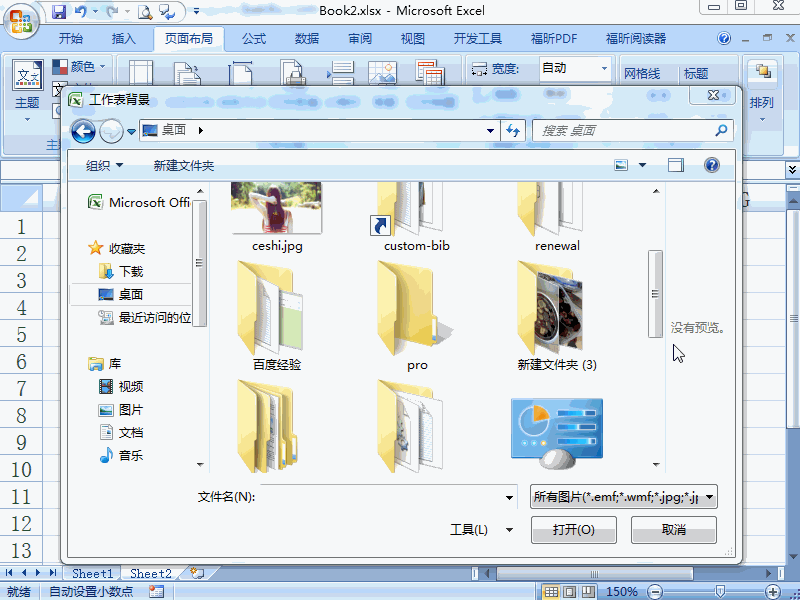Select the control panel style monitor icon
The image size is (800, 600).
point(557,434)
